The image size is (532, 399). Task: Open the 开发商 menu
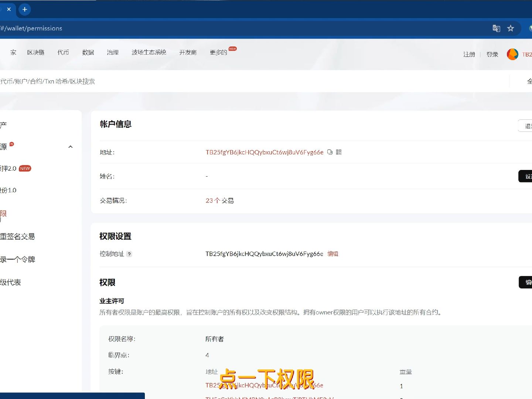[x=188, y=52]
